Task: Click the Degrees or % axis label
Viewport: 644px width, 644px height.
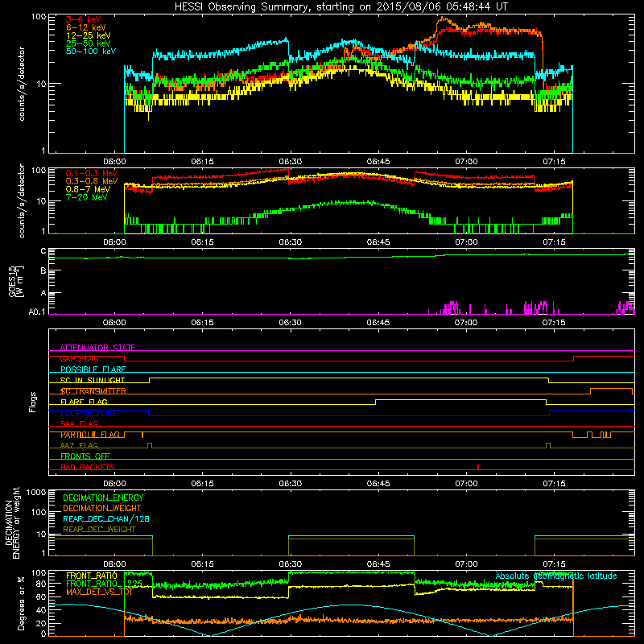Action: (x=21, y=603)
